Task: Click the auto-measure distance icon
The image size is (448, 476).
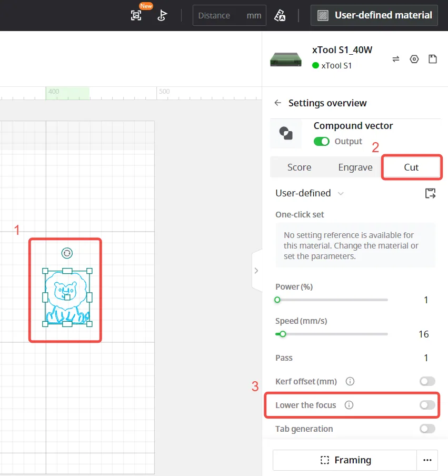Action: coord(280,15)
